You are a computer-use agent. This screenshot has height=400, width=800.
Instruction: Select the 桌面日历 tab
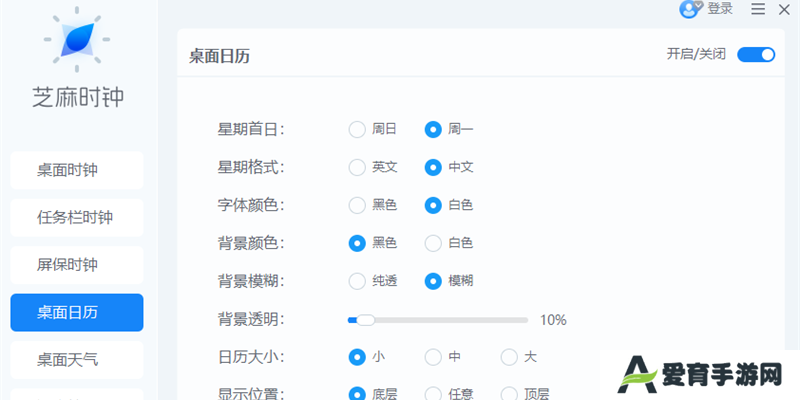tap(77, 312)
